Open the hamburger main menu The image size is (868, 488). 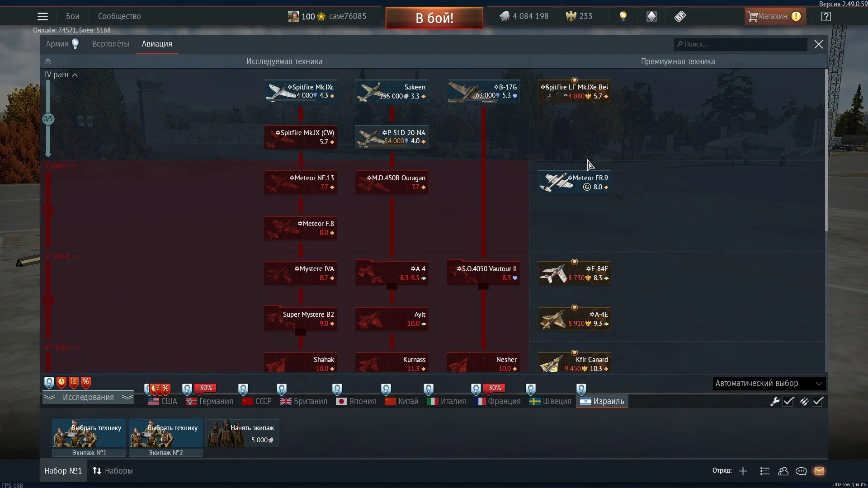coord(42,17)
